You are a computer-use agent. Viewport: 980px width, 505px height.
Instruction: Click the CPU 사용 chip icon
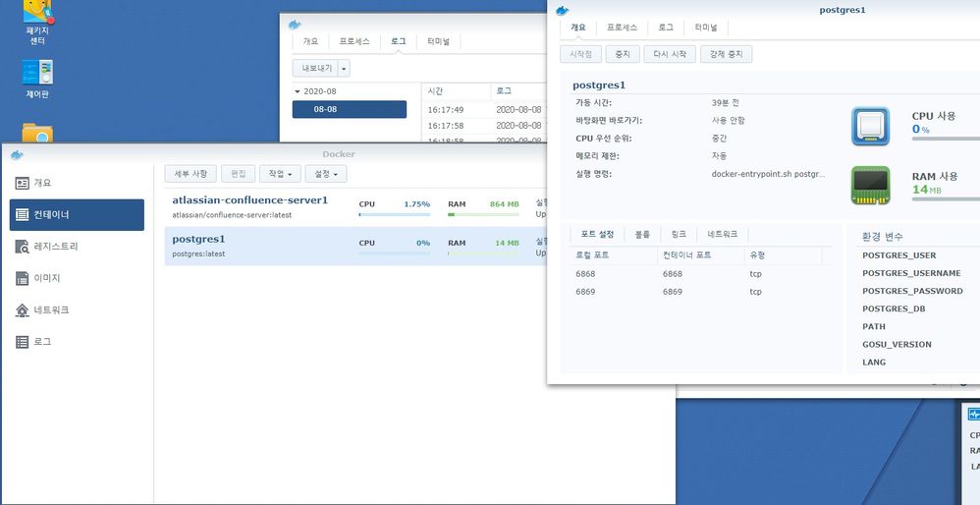[x=871, y=126]
